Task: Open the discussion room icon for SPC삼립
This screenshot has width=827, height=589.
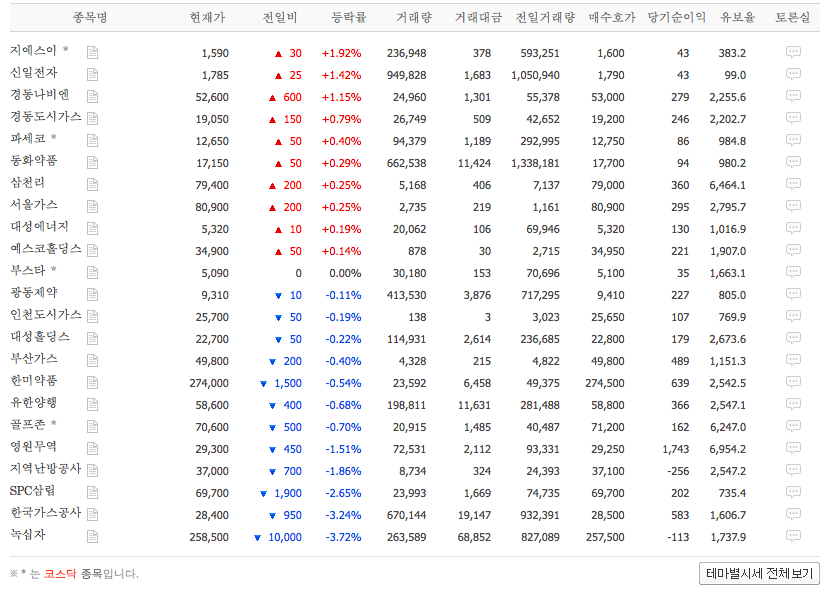Action: coord(793,492)
